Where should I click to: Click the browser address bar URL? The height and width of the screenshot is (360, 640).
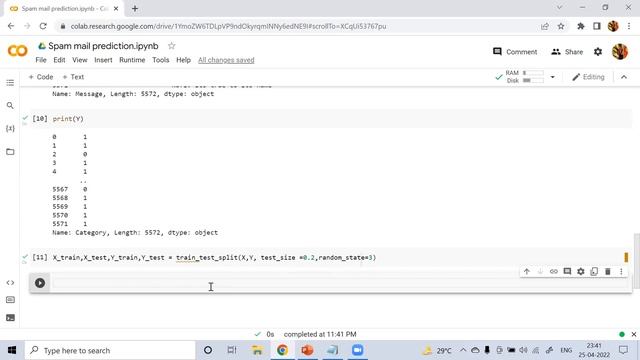click(x=228, y=26)
